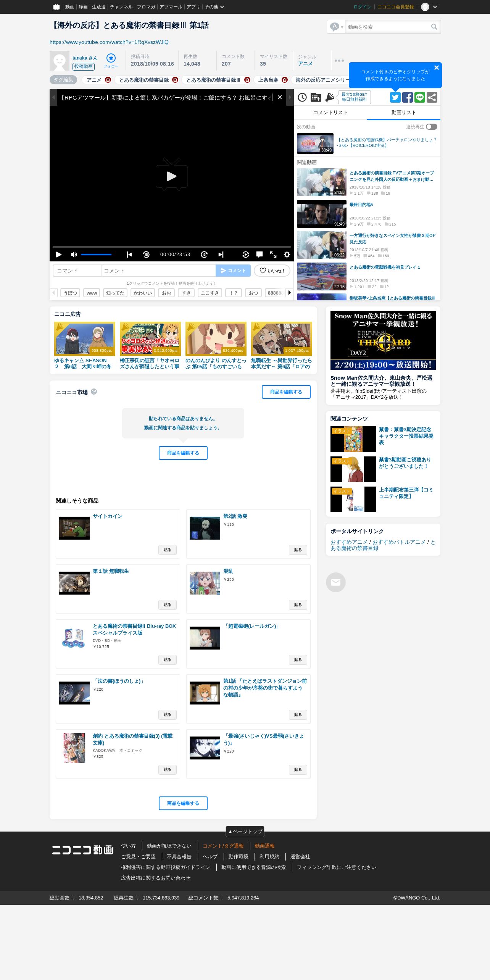The image size is (490, 980).
Task: Open the generic share icon
Action: click(432, 97)
